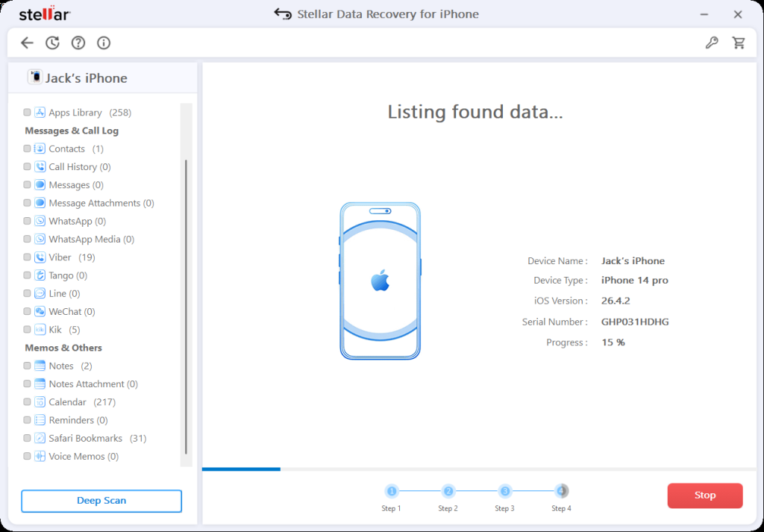Image resolution: width=764 pixels, height=532 pixels.
Task: Check the WhatsApp checkbox
Action: [28, 221]
